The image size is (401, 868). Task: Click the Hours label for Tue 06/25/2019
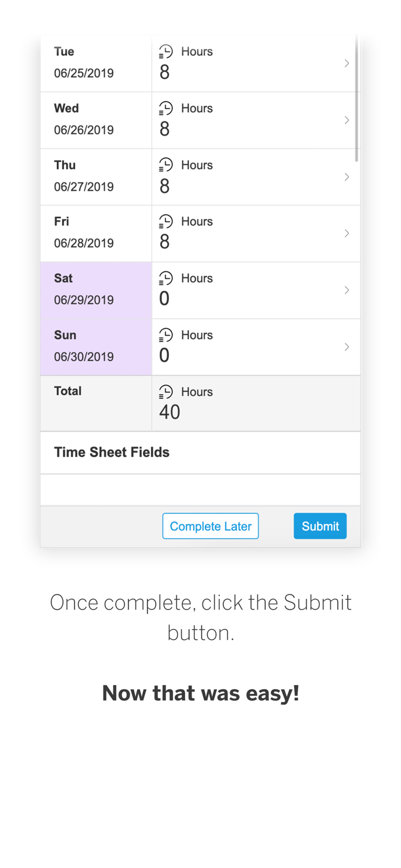click(197, 52)
